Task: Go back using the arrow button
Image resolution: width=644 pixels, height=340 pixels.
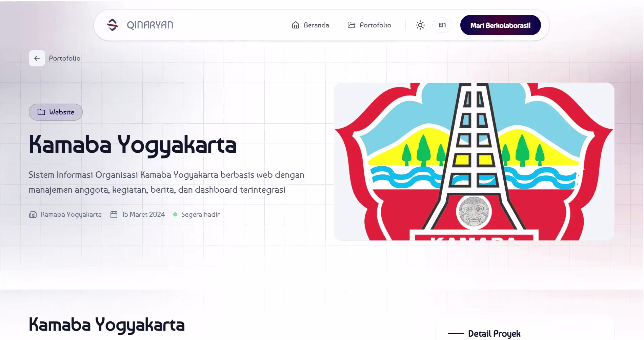Action: [x=37, y=58]
